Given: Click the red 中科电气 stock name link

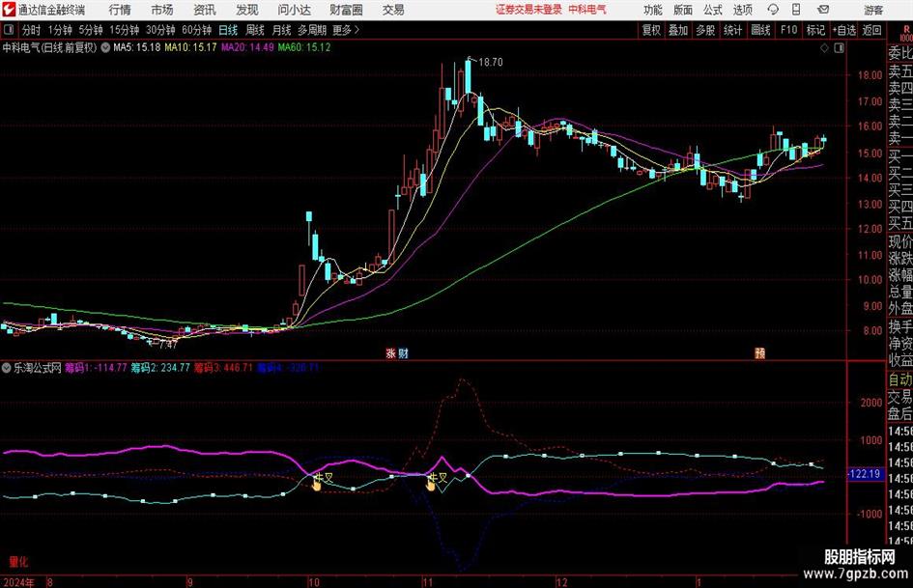Looking at the screenshot, I should click(x=587, y=10).
